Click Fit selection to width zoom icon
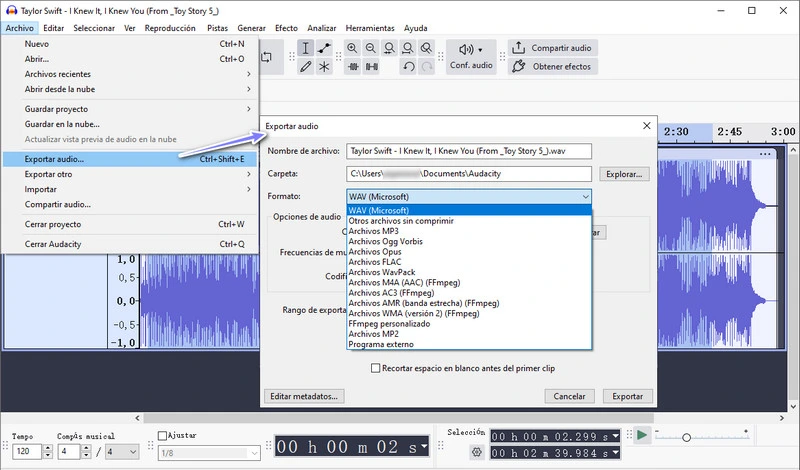This screenshot has width=800, height=470. point(389,48)
